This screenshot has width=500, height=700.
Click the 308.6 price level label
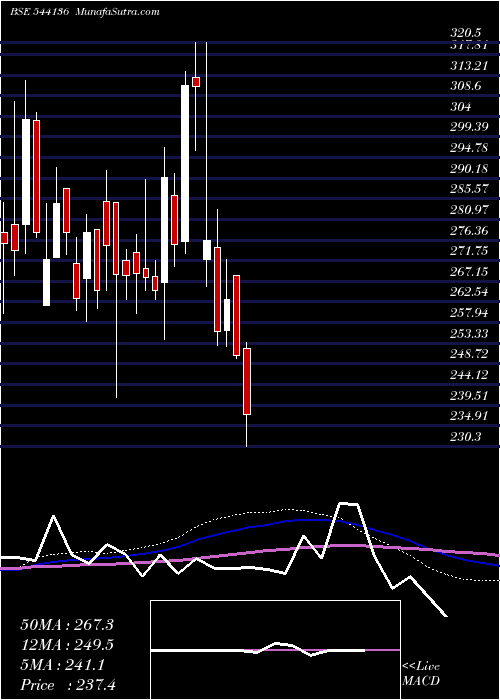466,86
